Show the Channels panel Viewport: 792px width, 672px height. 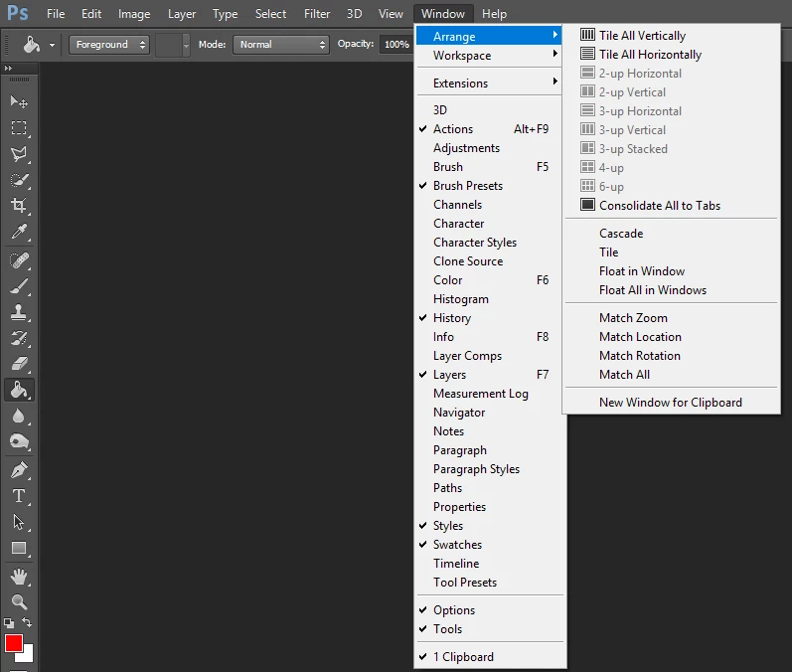489,205
